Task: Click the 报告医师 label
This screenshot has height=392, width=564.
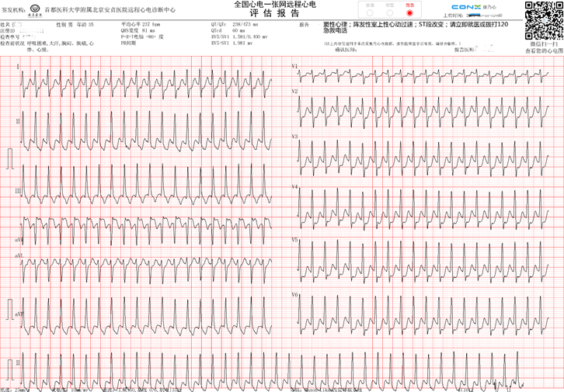Action: pyautogui.click(x=465, y=50)
